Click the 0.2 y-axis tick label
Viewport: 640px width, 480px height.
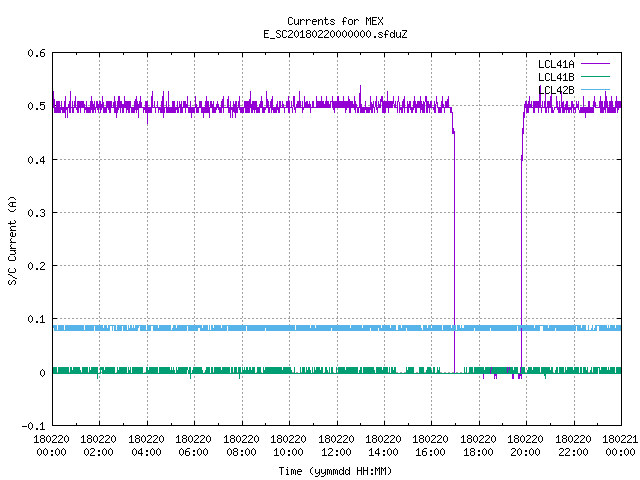(x=36, y=266)
